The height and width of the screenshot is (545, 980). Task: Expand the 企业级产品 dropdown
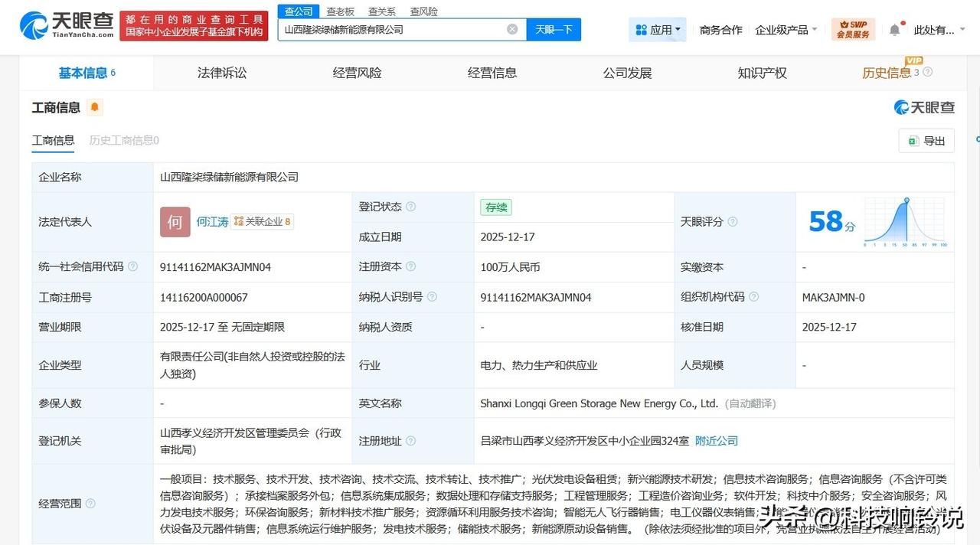pyautogui.click(x=786, y=30)
